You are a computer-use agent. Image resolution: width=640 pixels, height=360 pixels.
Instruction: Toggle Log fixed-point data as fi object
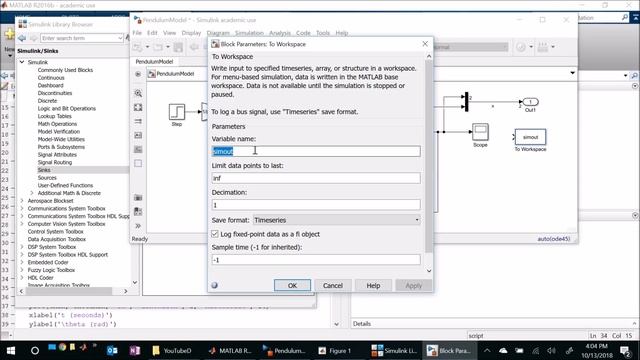click(x=215, y=234)
